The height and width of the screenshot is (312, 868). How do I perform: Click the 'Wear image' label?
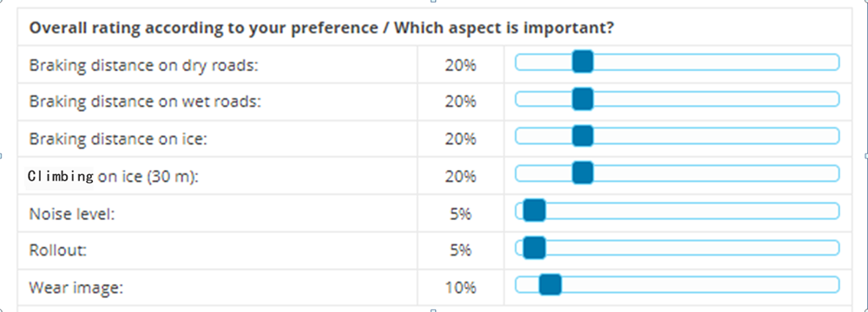(x=76, y=289)
